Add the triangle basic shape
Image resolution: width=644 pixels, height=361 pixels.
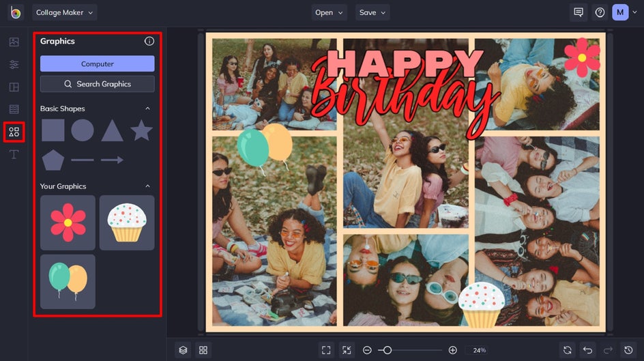coord(112,131)
